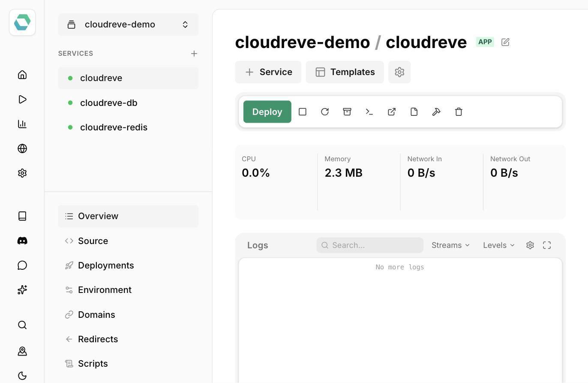This screenshot has height=383, width=588.
Task: Click the cloudreve-demo breadcrumb title
Action: [303, 42]
